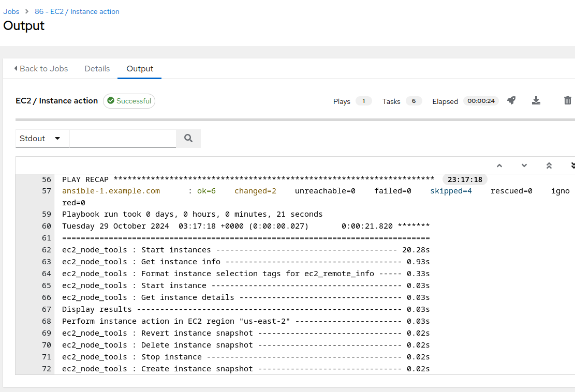Open Jobs breadcrumb link

(11, 11)
